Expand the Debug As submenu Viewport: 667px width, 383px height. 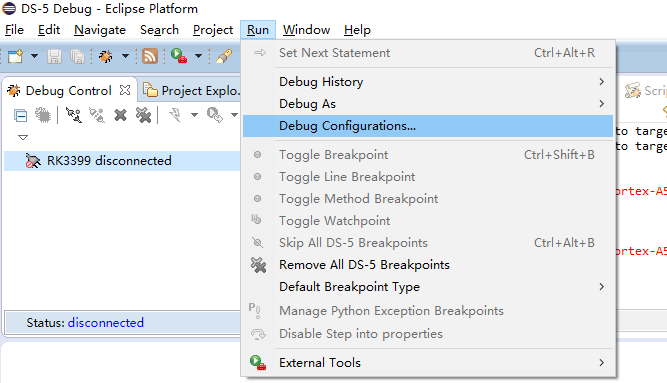[x=428, y=104]
